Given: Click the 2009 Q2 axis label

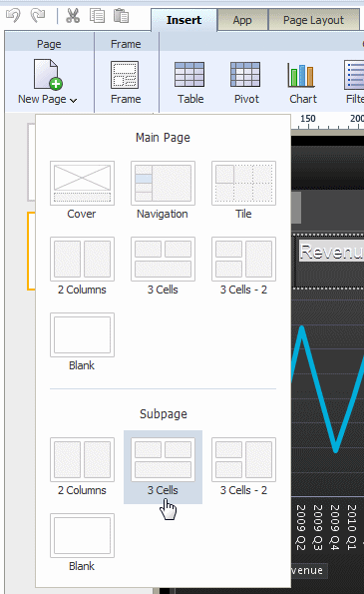Looking at the screenshot, I should tap(301, 527).
